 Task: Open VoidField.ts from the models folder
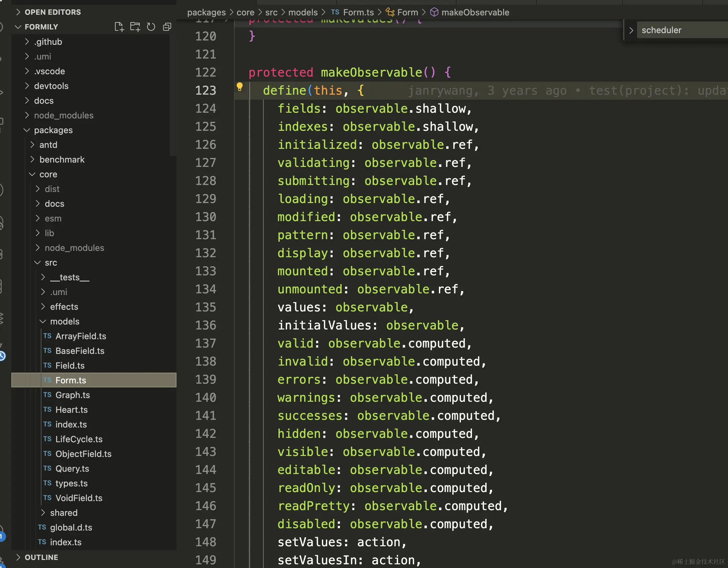tap(79, 498)
